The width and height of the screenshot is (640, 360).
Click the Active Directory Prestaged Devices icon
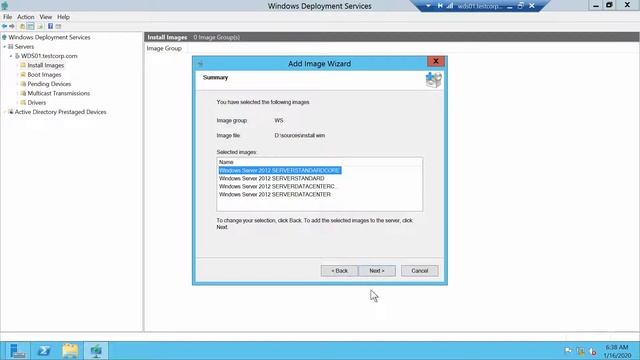(x=11, y=112)
